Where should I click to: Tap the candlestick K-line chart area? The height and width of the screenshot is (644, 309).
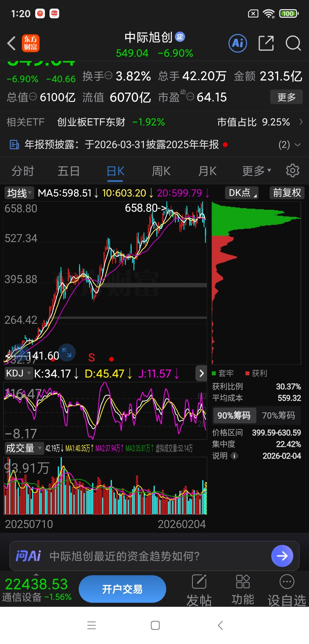click(x=105, y=283)
